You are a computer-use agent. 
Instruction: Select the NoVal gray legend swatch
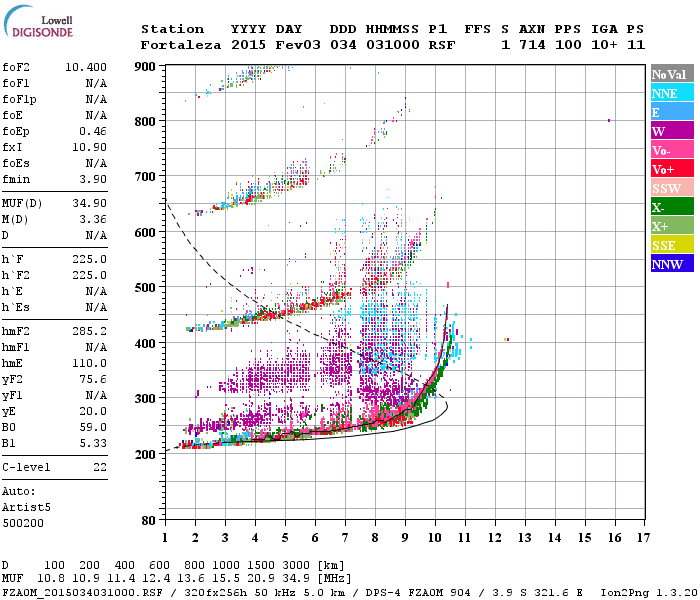672,74
